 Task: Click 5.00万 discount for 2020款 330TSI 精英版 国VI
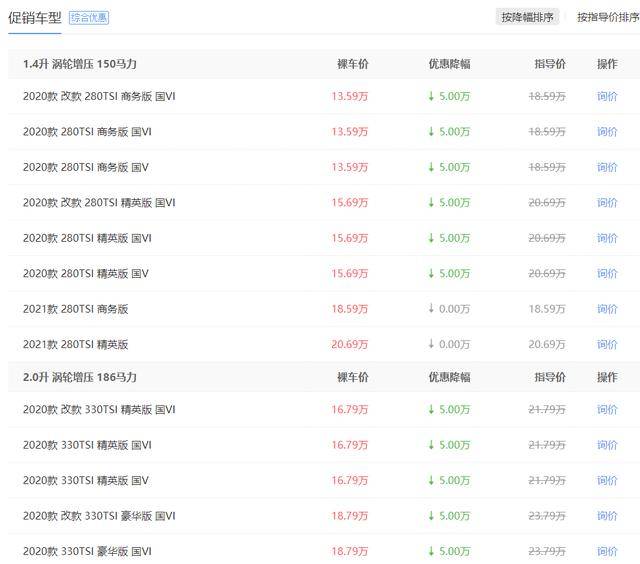point(449,445)
